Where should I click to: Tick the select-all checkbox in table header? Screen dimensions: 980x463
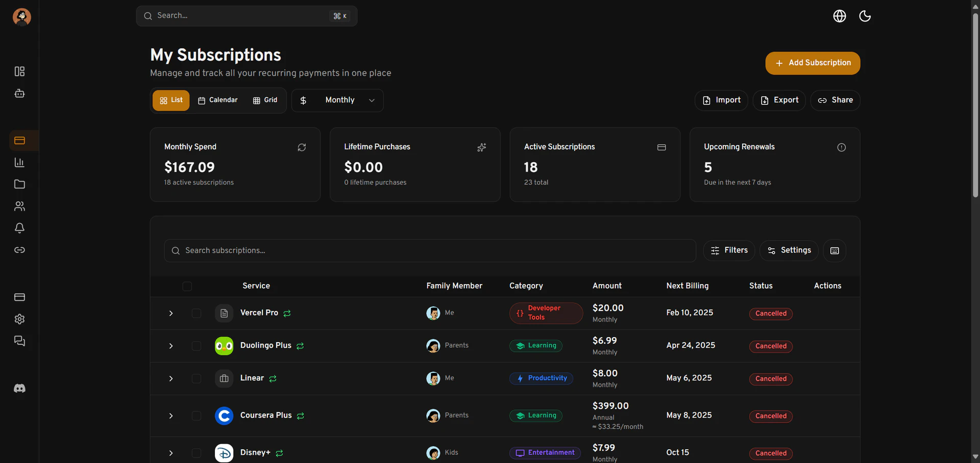click(x=187, y=286)
